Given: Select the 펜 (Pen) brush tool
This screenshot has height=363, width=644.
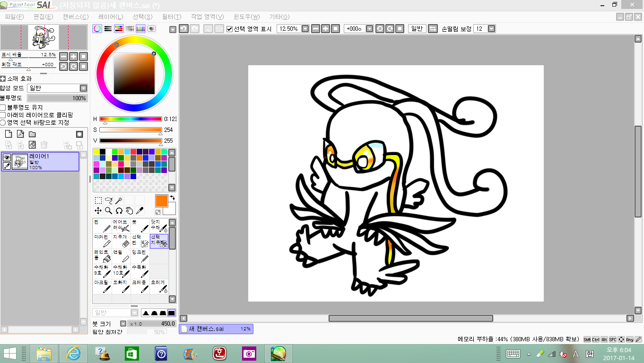Looking at the screenshot, I should 102,225.
